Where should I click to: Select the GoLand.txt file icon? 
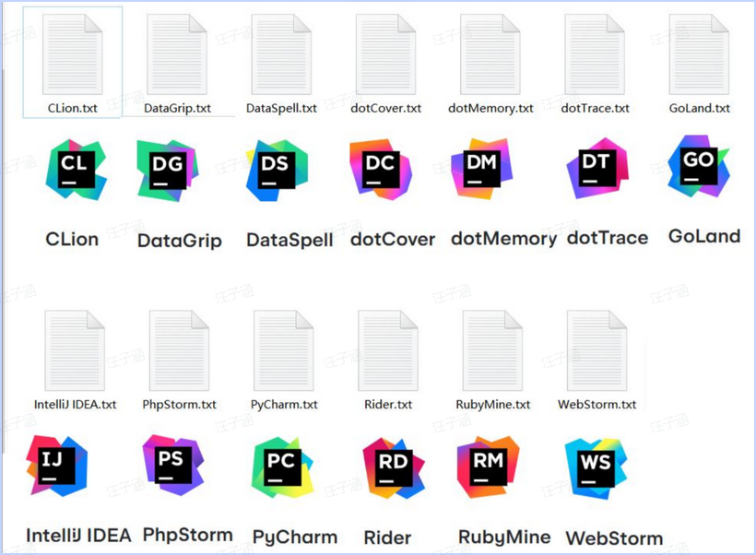coord(699,54)
